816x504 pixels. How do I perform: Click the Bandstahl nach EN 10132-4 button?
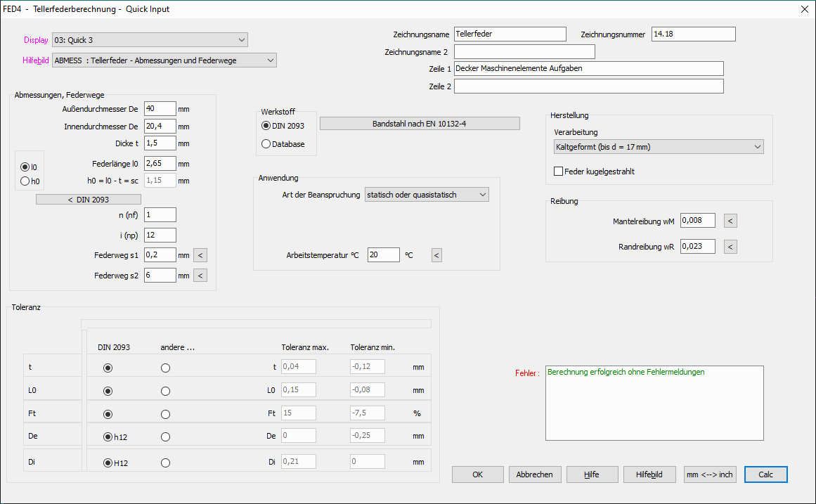[419, 124]
